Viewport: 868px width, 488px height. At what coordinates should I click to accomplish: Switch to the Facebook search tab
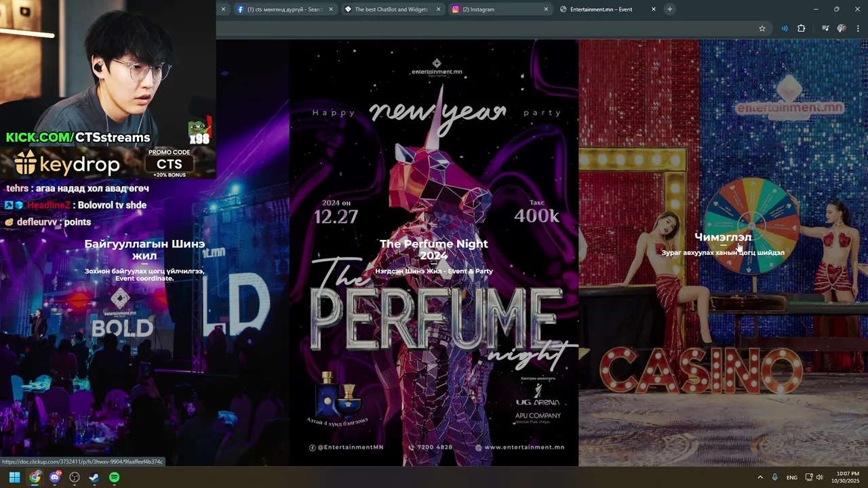[285, 9]
